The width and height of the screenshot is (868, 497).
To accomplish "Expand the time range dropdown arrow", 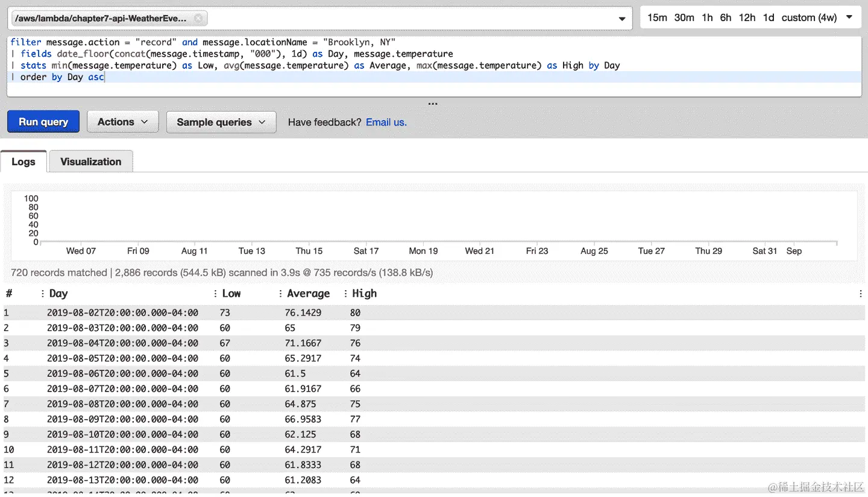I will click(850, 17).
